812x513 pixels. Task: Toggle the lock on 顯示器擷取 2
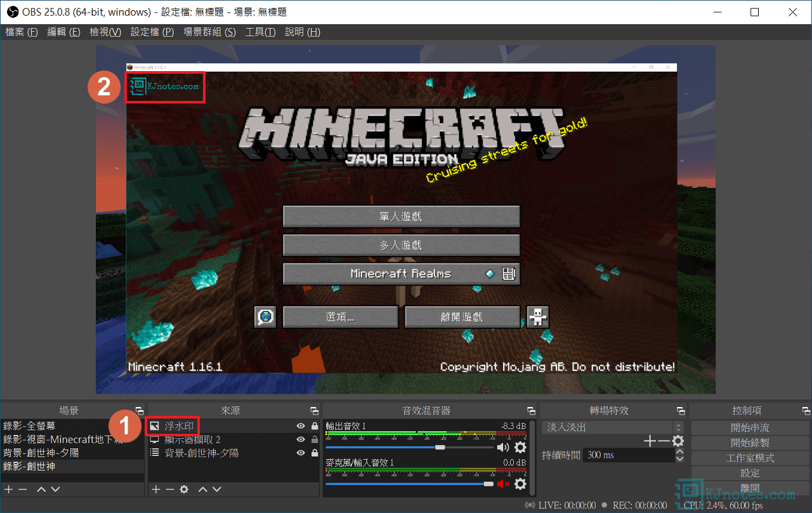tap(315, 439)
